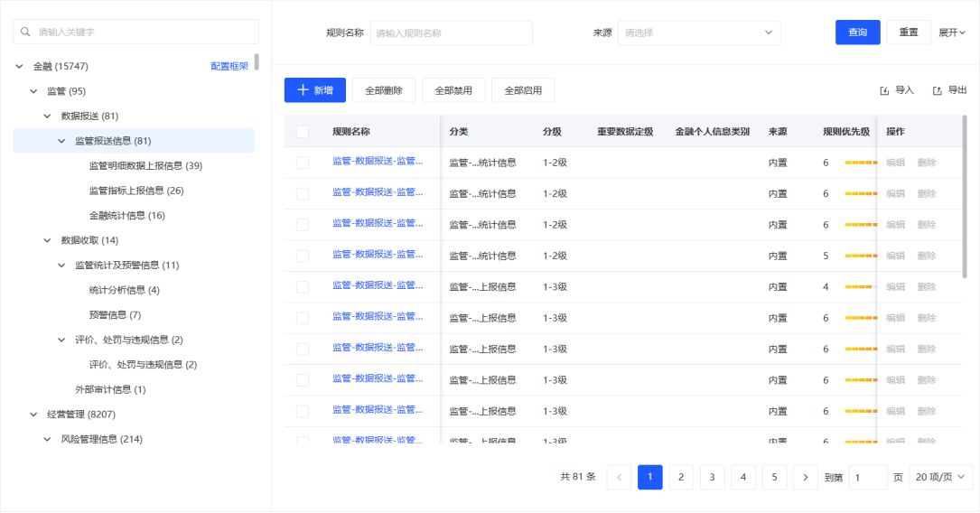This screenshot has height=513, width=980.
Task: Click the 全部启用 button
Action: [x=523, y=90]
